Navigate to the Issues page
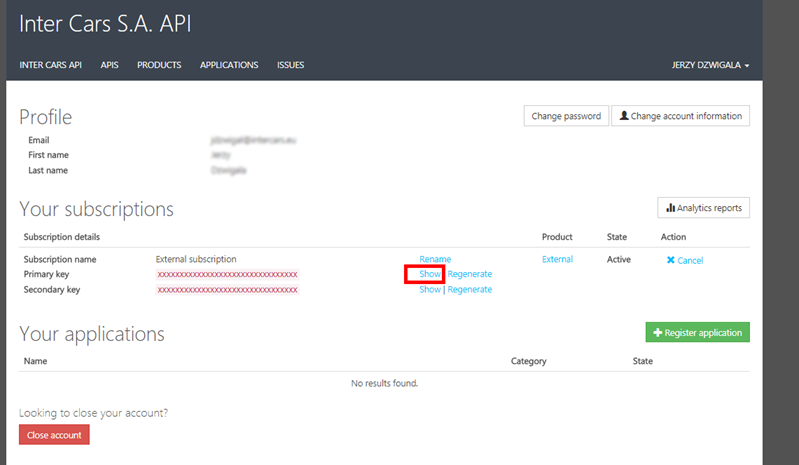Viewport: 799px width, 465px height. [290, 65]
